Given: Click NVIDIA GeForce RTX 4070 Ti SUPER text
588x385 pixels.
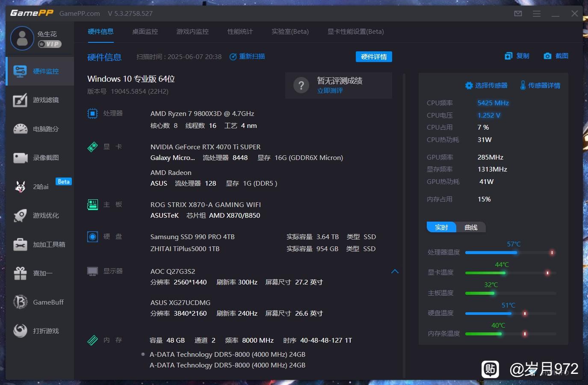Looking at the screenshot, I should click(x=205, y=147).
